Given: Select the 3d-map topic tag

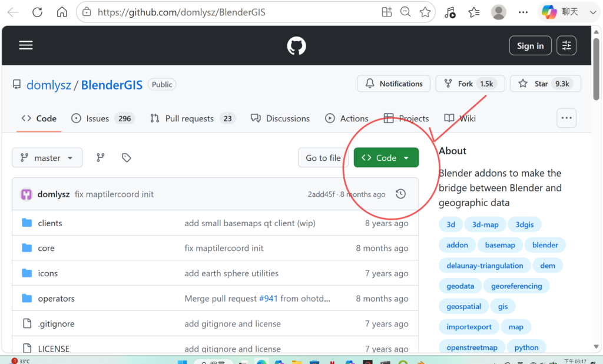Looking at the screenshot, I should click(485, 225).
